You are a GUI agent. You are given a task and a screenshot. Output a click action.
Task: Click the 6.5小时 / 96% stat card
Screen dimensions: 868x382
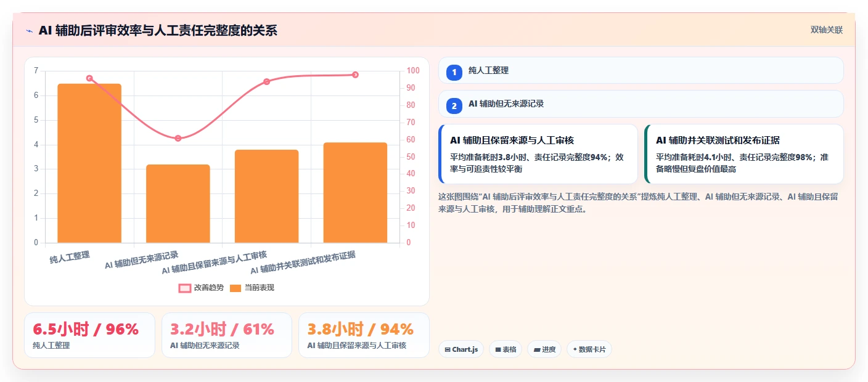(x=89, y=335)
